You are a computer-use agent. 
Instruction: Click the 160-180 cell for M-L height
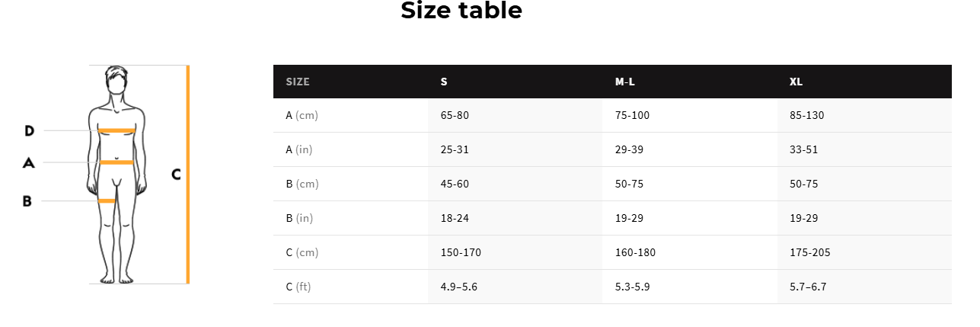click(635, 252)
